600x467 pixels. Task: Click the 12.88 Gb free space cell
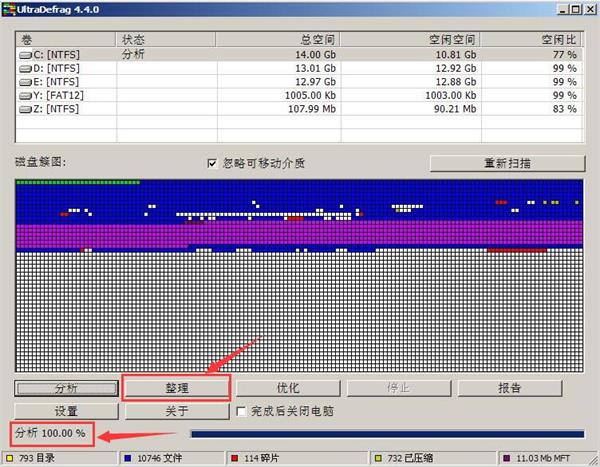tap(456, 82)
